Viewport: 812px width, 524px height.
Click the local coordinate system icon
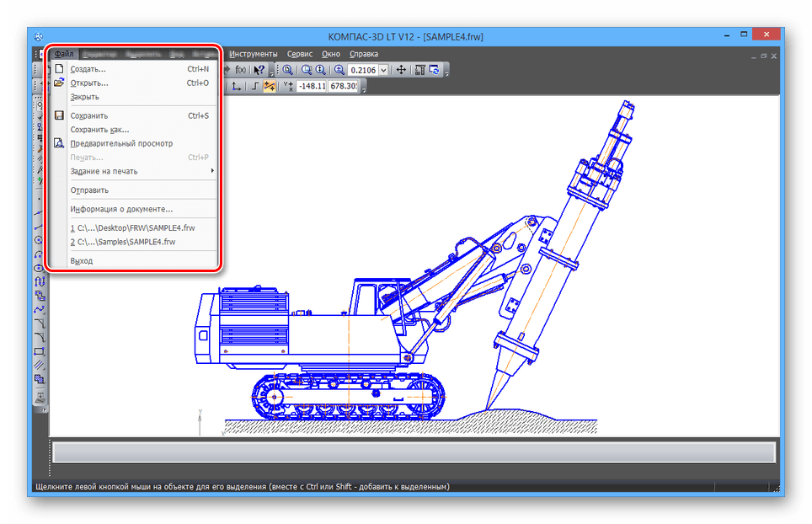click(x=236, y=86)
